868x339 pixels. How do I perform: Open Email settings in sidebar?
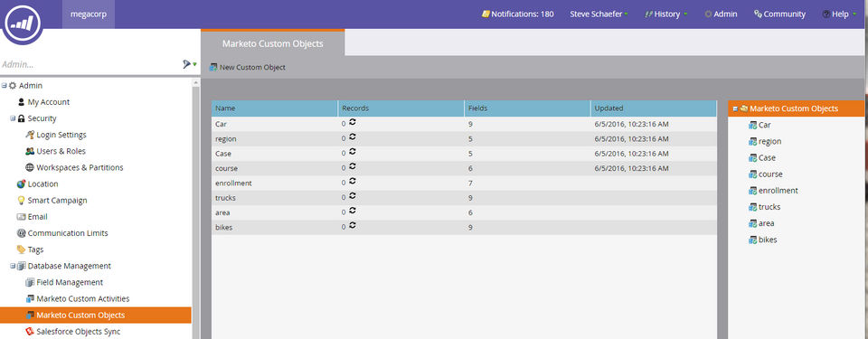coord(37,217)
